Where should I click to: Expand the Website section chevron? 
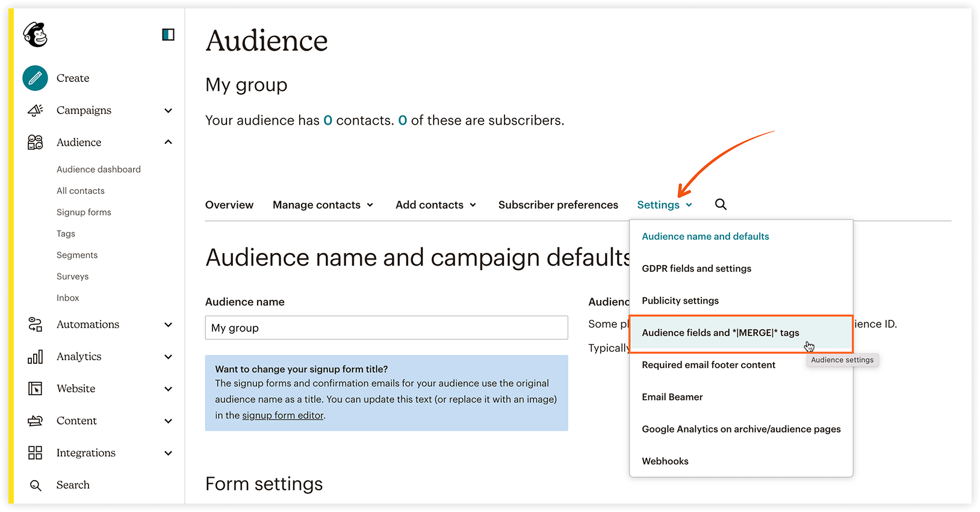tap(169, 389)
